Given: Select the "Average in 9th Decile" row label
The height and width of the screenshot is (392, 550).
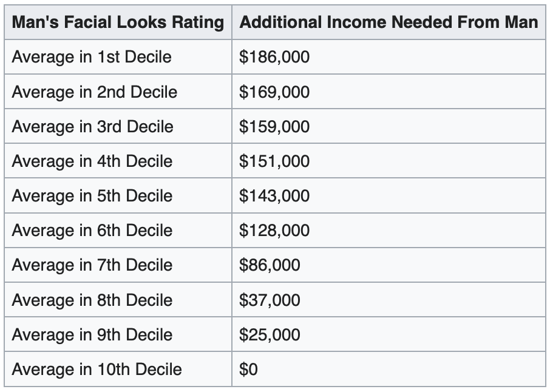Looking at the screenshot, I should (92, 335).
